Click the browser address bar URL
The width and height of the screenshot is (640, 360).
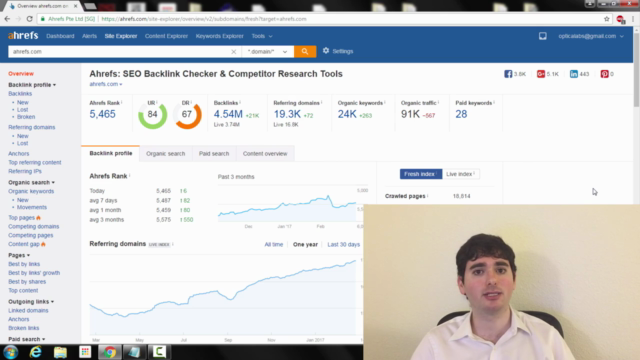204,19
